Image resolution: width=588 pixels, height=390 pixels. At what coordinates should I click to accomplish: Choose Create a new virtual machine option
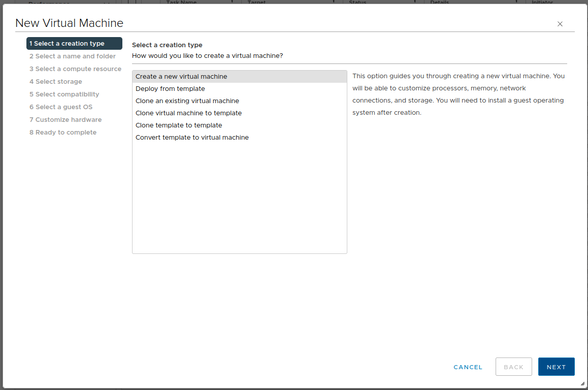point(181,77)
